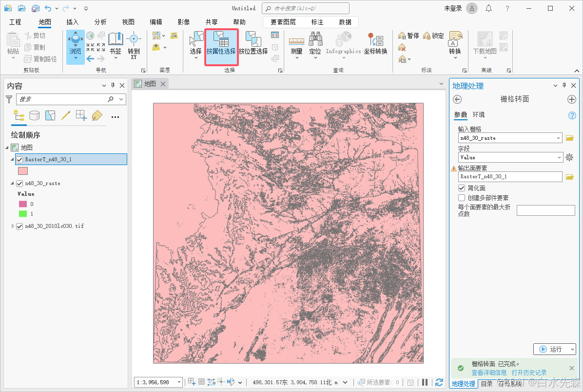The width and height of the screenshot is (583, 392).
Task: Enable the 创建多部件要素 checkbox
Action: pyautogui.click(x=462, y=198)
